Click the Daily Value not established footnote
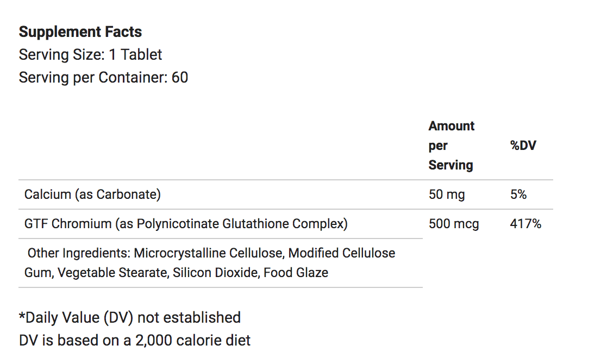The image size is (601, 364). click(130, 318)
